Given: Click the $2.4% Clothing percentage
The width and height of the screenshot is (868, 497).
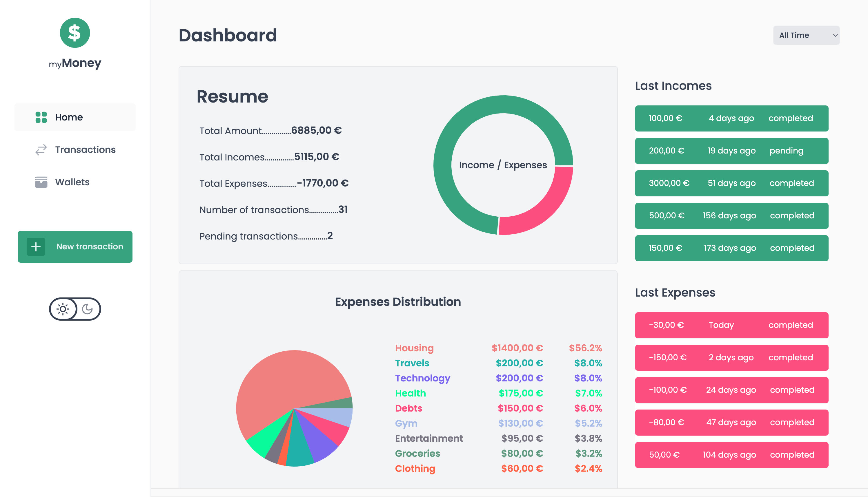Looking at the screenshot, I should 588,469.
